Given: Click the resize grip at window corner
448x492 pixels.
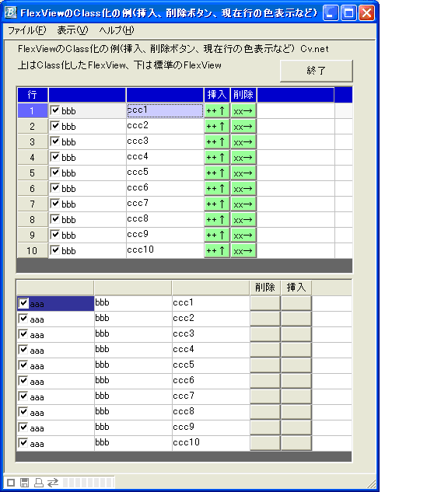Looking at the screenshot, I should 372,484.
